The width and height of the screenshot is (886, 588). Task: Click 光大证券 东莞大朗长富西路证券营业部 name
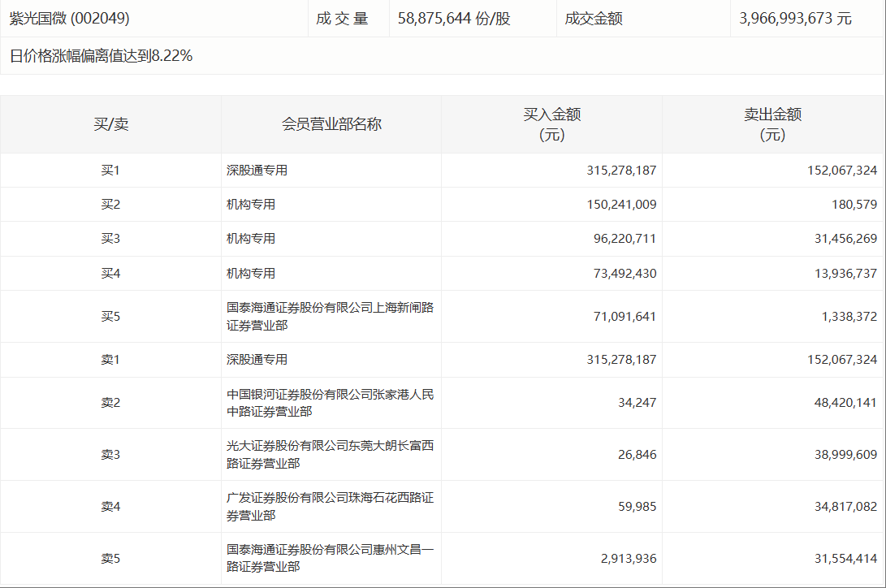coord(330,455)
